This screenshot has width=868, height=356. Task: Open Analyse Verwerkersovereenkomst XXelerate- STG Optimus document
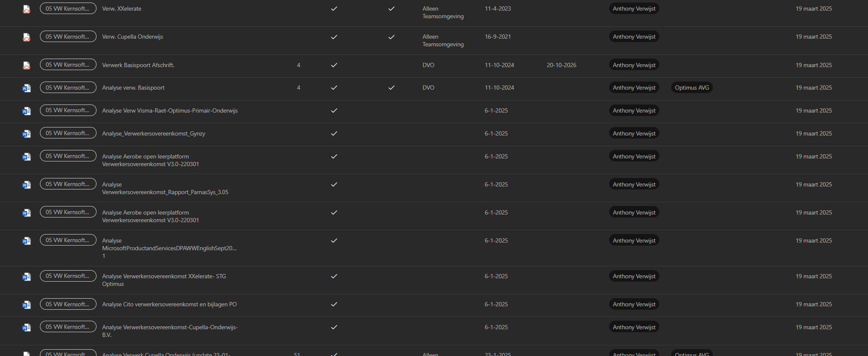coord(164,280)
